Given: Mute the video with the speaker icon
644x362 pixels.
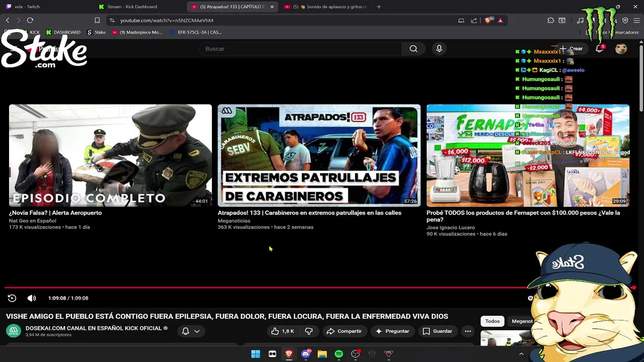Looking at the screenshot, I should pos(32,298).
